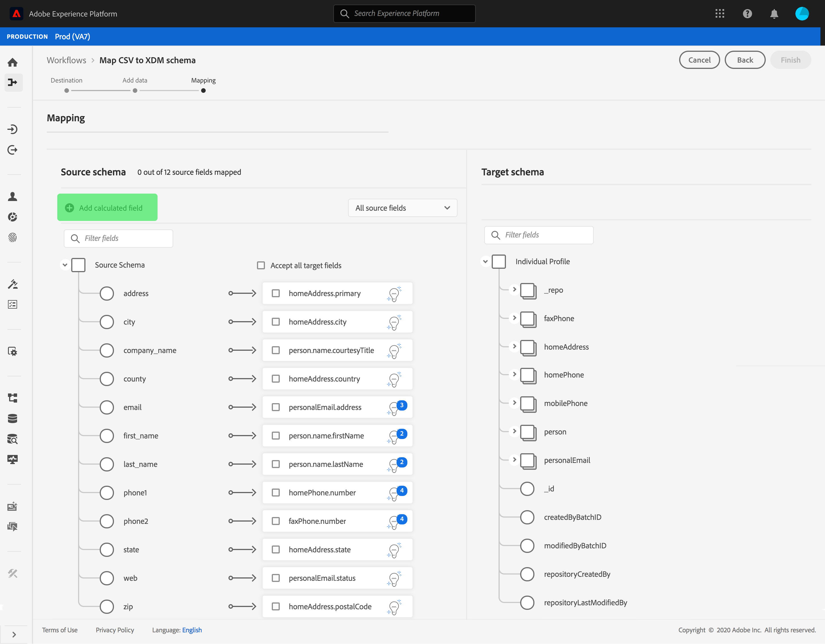Viewport: 825px width, 644px height.
Task: Open the notifications bell icon
Action: (x=774, y=14)
